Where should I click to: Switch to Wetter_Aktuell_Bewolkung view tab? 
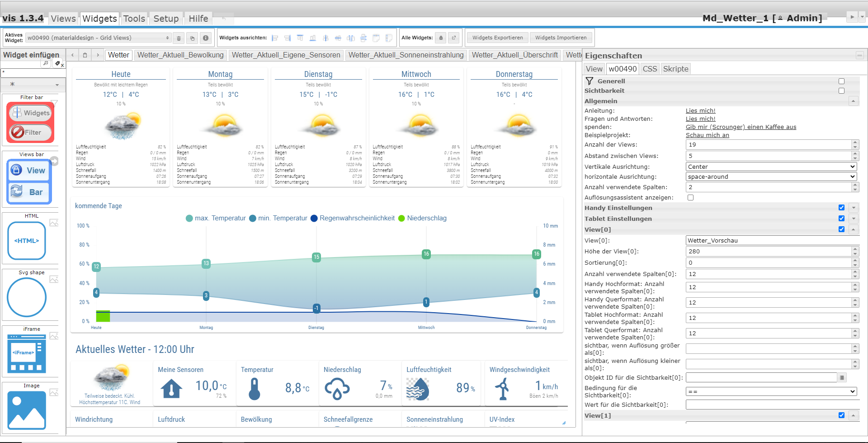(x=180, y=55)
